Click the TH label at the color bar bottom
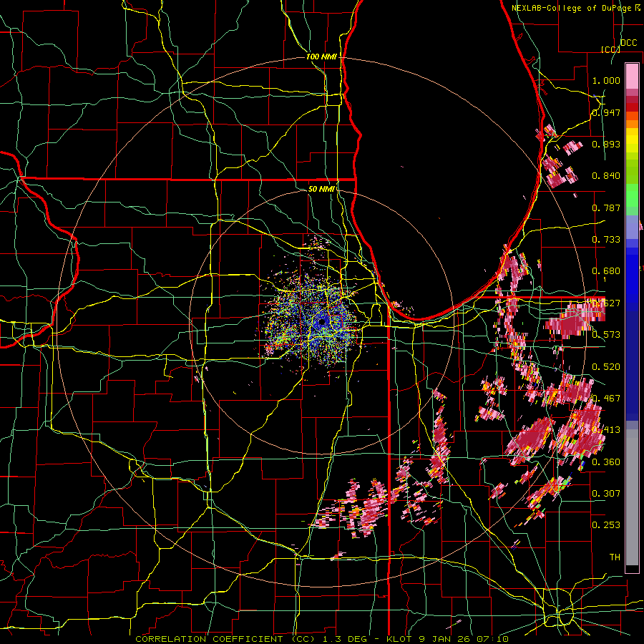This screenshot has height=644, width=644. (615, 557)
